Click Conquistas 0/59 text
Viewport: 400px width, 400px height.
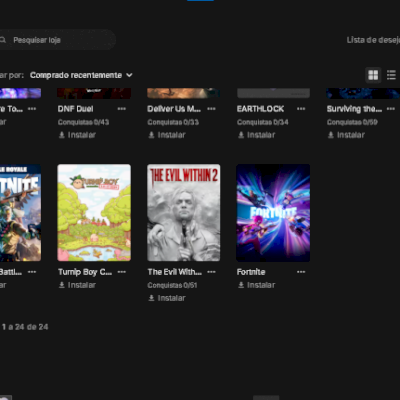(352, 122)
